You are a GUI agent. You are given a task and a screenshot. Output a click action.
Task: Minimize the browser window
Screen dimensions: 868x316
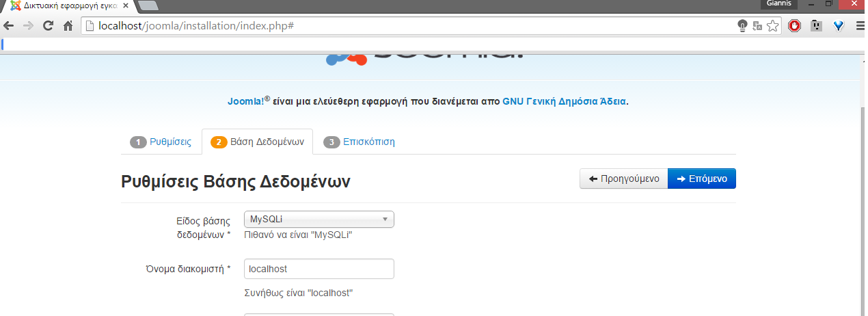812,4
